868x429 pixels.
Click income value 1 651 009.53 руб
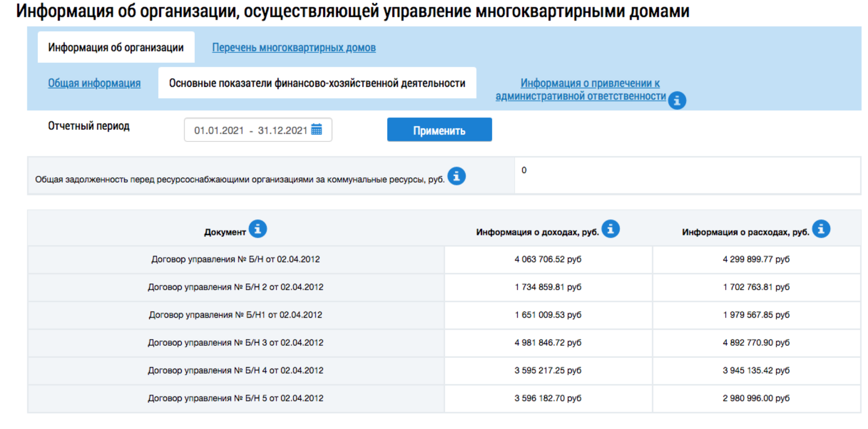point(548,315)
